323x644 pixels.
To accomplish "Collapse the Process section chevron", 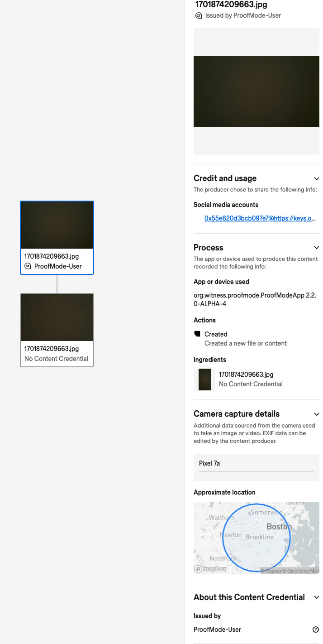I will coord(316,248).
